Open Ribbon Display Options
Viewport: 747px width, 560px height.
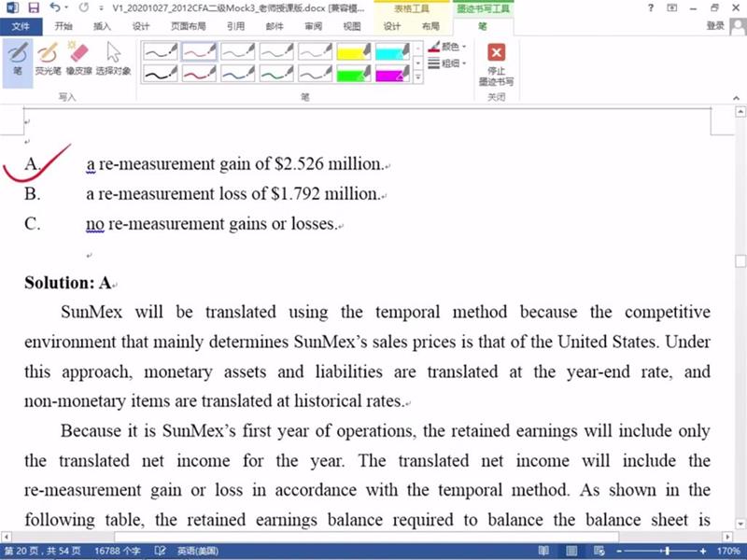672,7
